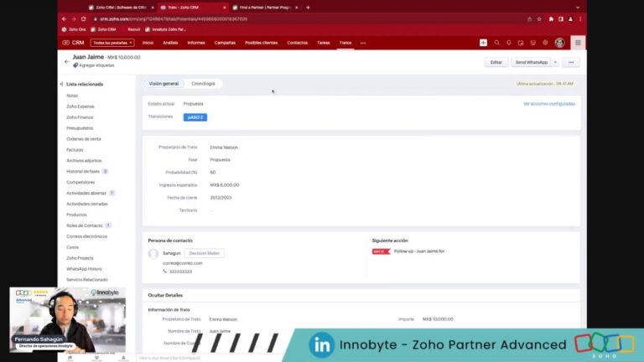This screenshot has height=362, width=644.
Task: Click the browser address bar URL
Action: pos(174,19)
